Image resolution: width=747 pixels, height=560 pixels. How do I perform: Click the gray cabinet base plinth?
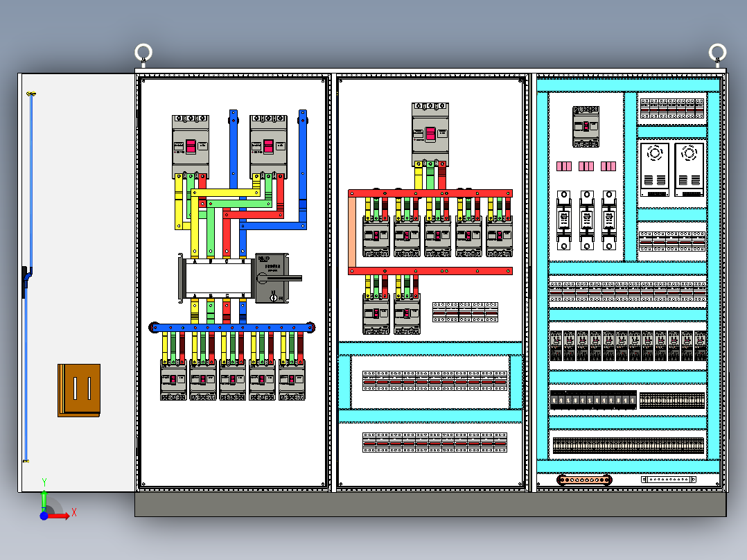click(x=430, y=505)
